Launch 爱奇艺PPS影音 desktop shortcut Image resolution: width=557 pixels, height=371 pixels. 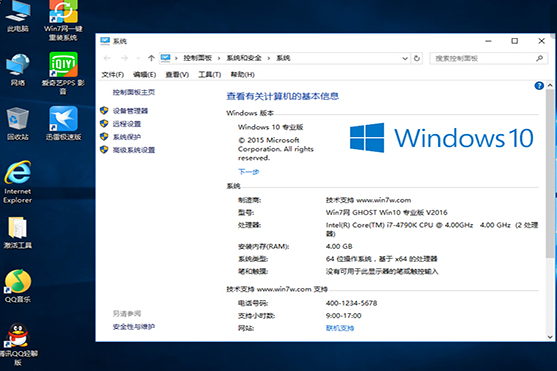63,74
